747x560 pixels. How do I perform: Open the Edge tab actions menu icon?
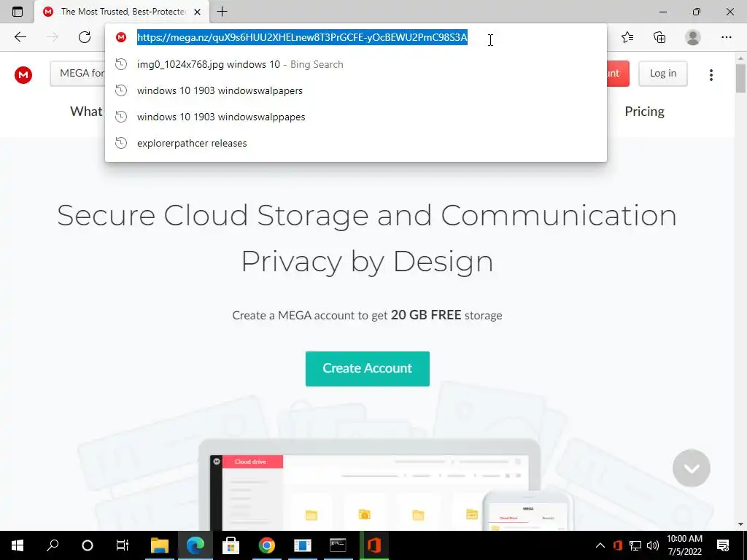coord(18,12)
